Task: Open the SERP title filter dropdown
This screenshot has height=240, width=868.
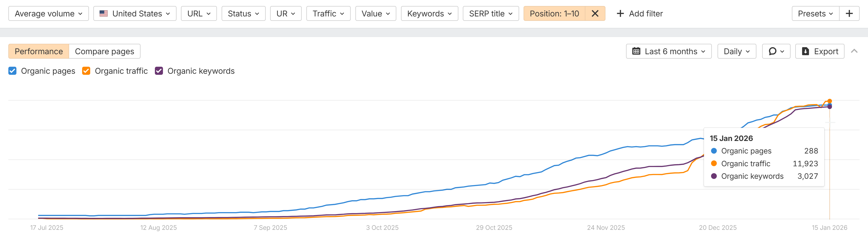Action: 491,14
